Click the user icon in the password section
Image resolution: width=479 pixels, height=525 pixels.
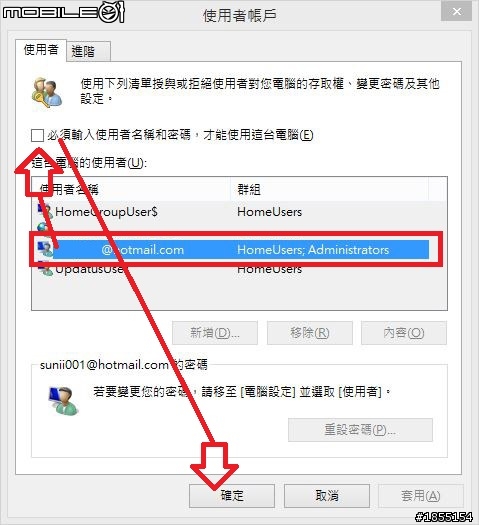click(63, 400)
